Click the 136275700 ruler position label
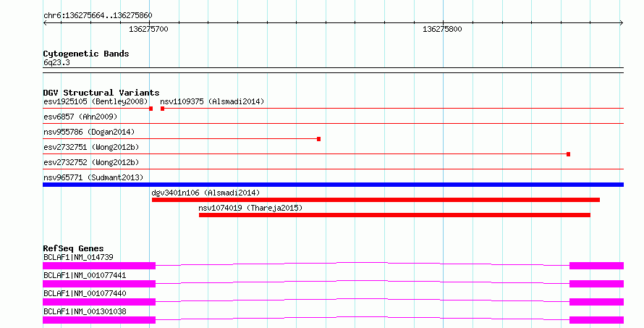 click(148, 30)
